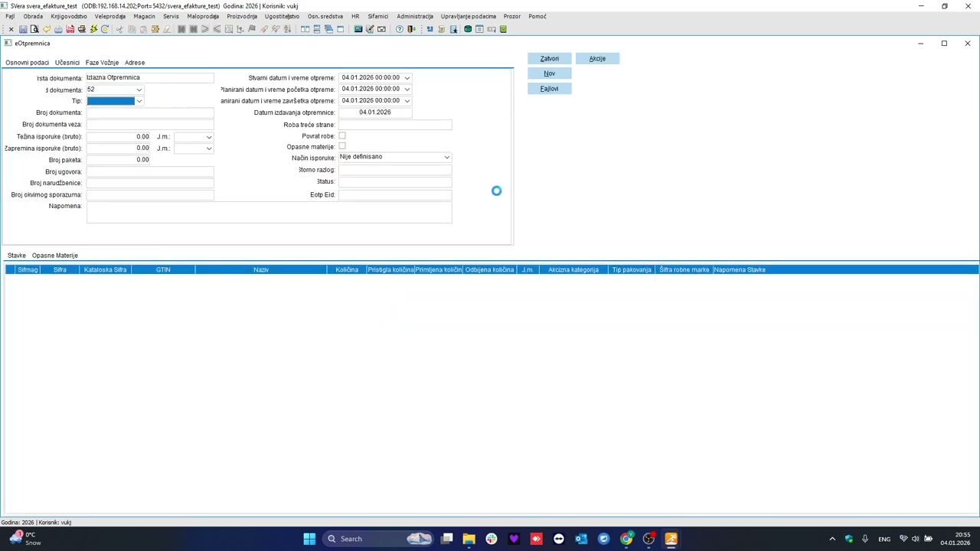
Task: Open Slack from the taskbar
Action: click(491, 539)
